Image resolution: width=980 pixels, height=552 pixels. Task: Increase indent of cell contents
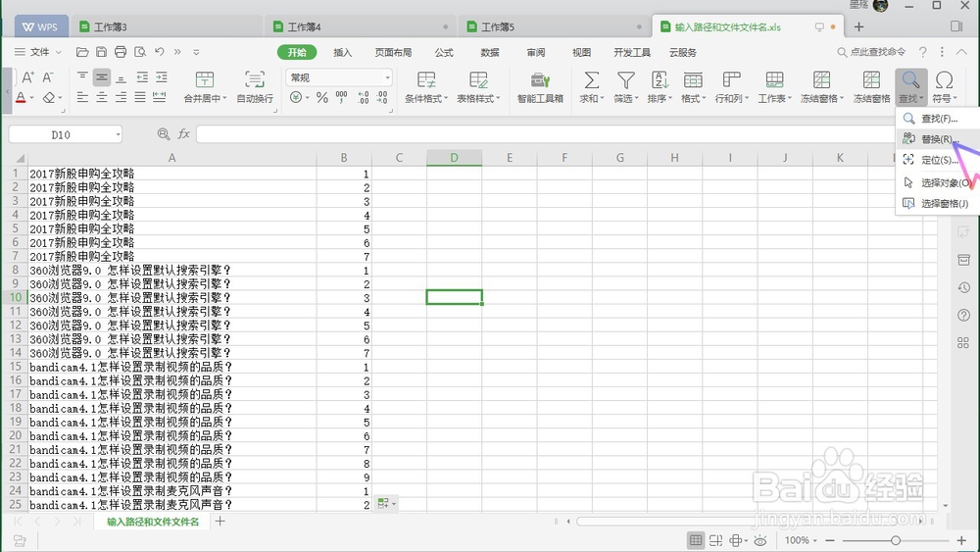tap(162, 77)
